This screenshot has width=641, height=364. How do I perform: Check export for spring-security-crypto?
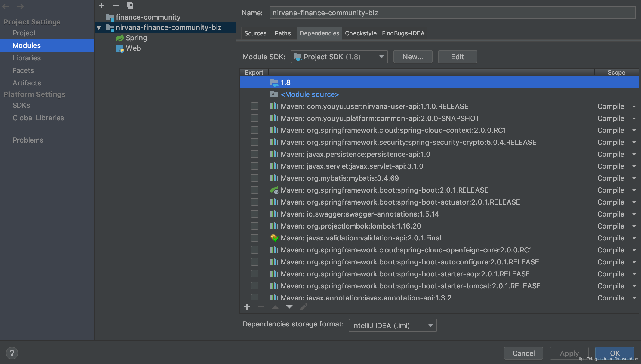[255, 142]
